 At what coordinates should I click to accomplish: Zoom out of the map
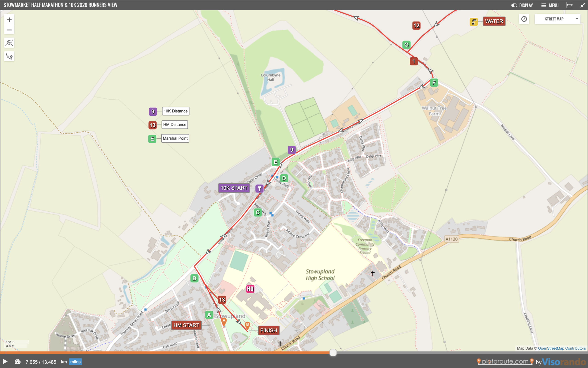pos(9,30)
